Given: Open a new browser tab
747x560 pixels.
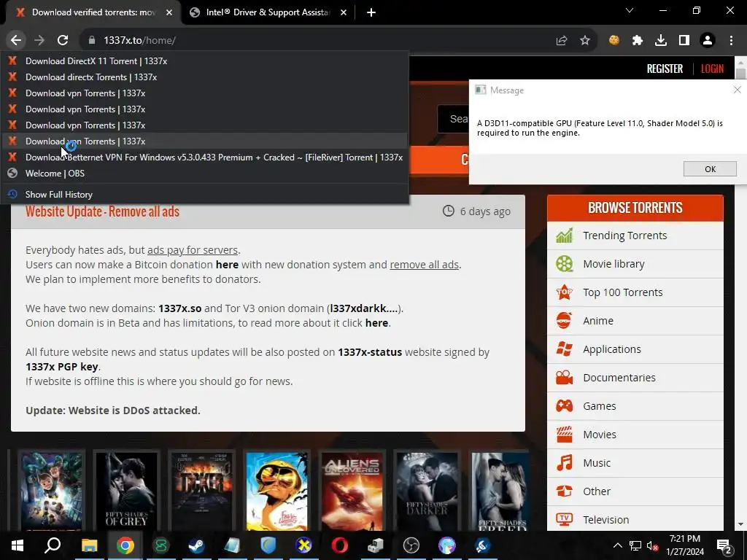Looking at the screenshot, I should point(371,12).
